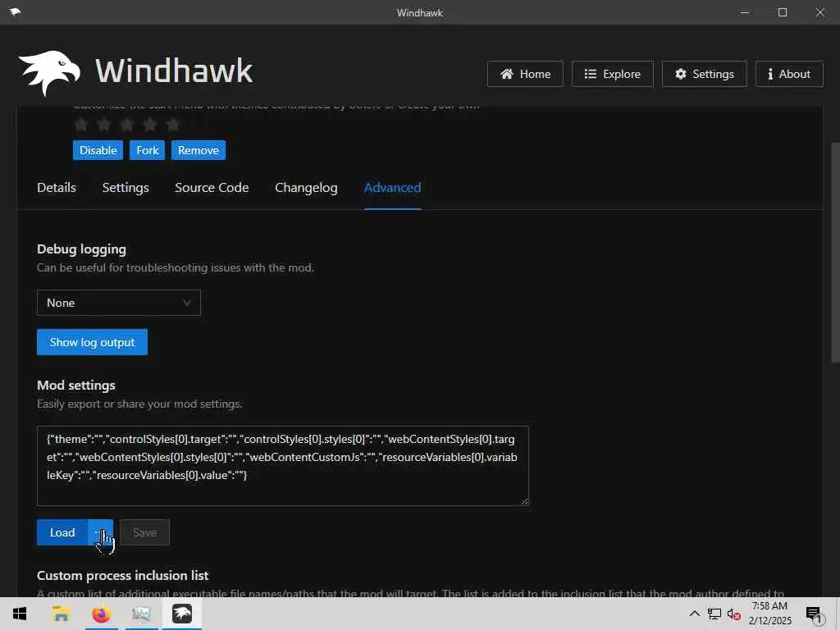
Task: Rate the mod with third star
Action: pos(127,125)
